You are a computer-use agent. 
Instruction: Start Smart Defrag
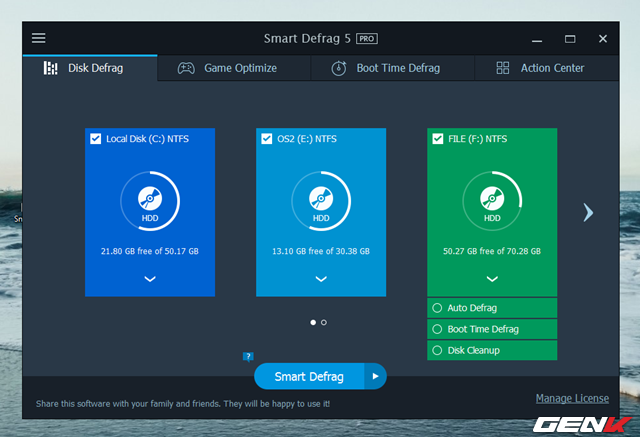click(x=309, y=376)
